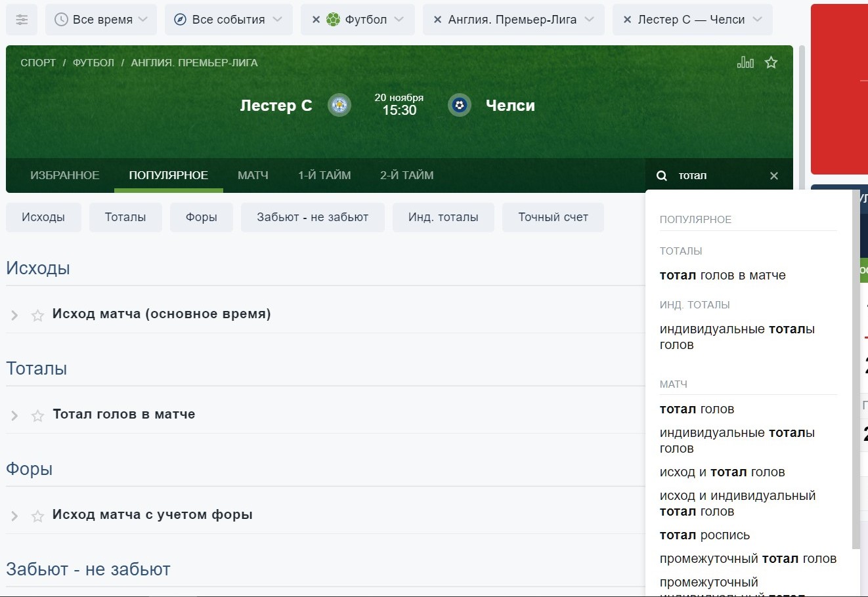The image size is (868, 597).
Task: Click the search magnifier icon
Action: point(662,176)
